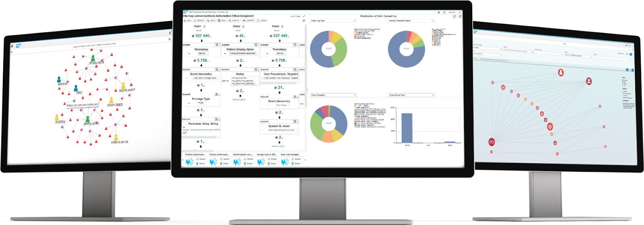Click the Path1 count 5 758
The image size is (644, 225).
[202, 60]
